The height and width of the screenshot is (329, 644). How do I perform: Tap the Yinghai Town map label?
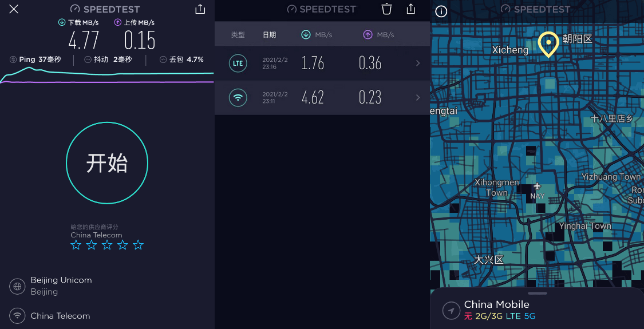click(585, 226)
